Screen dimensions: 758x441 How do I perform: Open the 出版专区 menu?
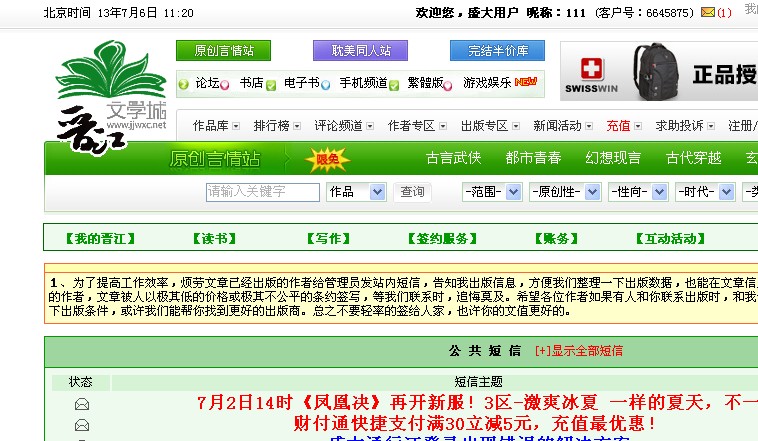[484, 126]
